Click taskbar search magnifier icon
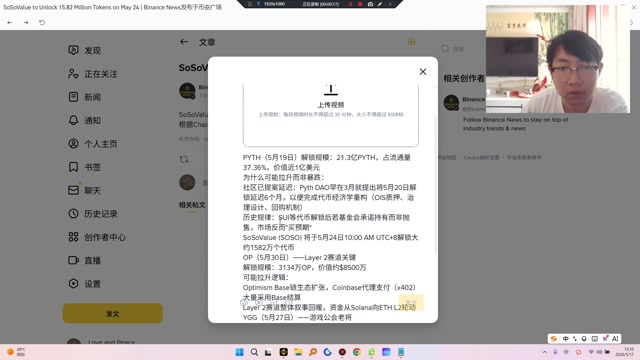 click(254, 352)
